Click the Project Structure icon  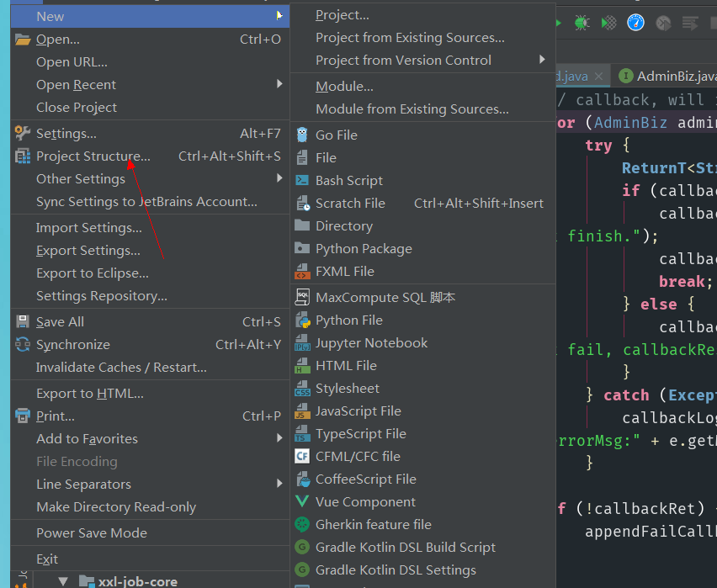pyautogui.click(x=23, y=156)
